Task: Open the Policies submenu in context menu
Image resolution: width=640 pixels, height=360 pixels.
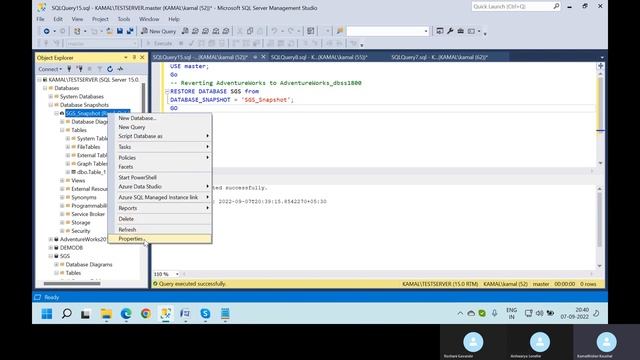Action: tap(160, 158)
